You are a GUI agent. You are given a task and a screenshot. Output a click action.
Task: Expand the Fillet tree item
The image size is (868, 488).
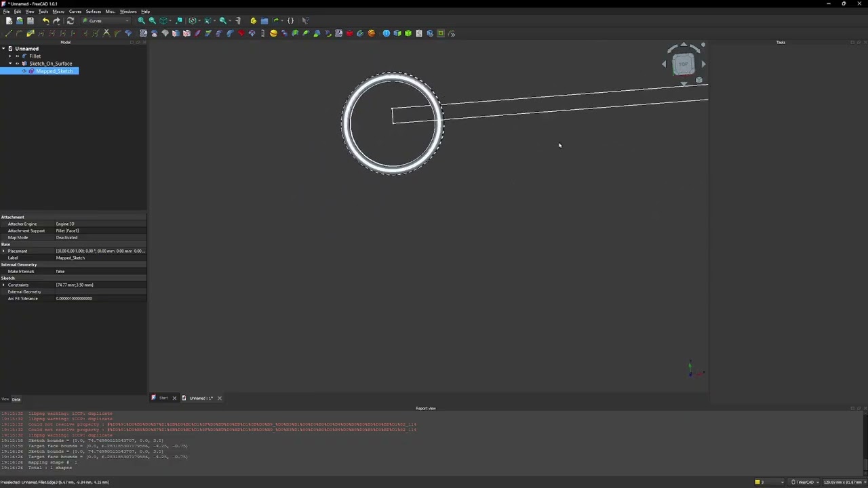pos(10,56)
